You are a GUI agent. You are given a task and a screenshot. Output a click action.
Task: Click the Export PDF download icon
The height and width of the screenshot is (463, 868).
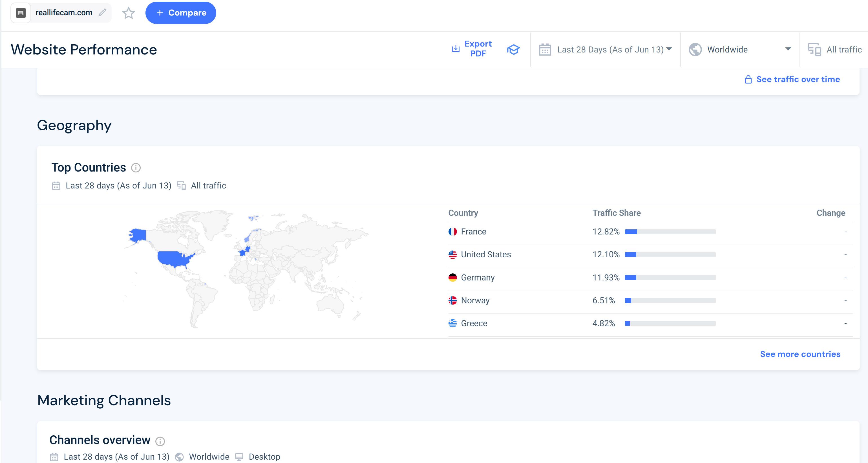coord(456,49)
